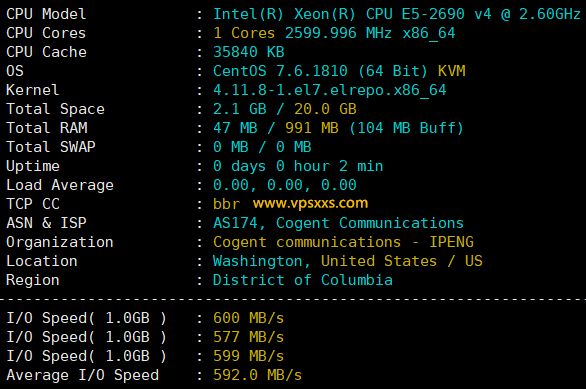The width and height of the screenshot is (586, 389).
Task: Select the Total RAM value '47 MB / 991 MB'
Action: (276, 129)
